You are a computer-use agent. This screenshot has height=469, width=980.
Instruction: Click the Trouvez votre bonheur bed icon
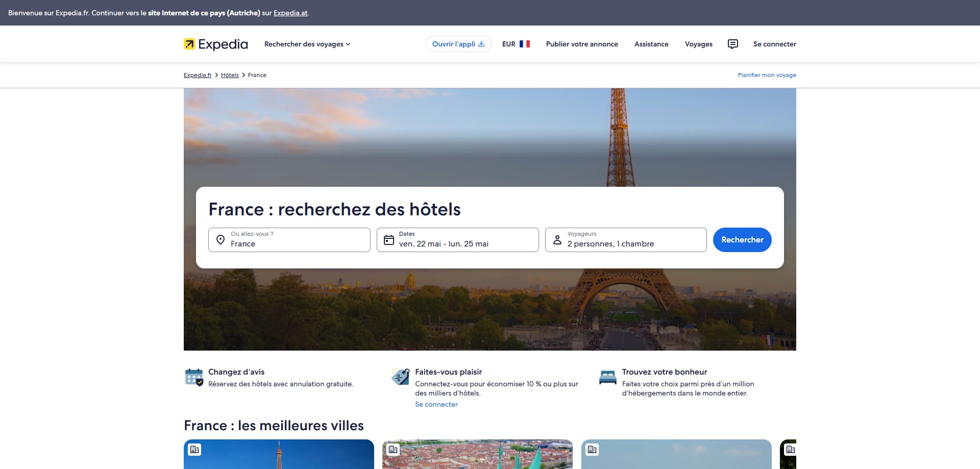coord(607,377)
